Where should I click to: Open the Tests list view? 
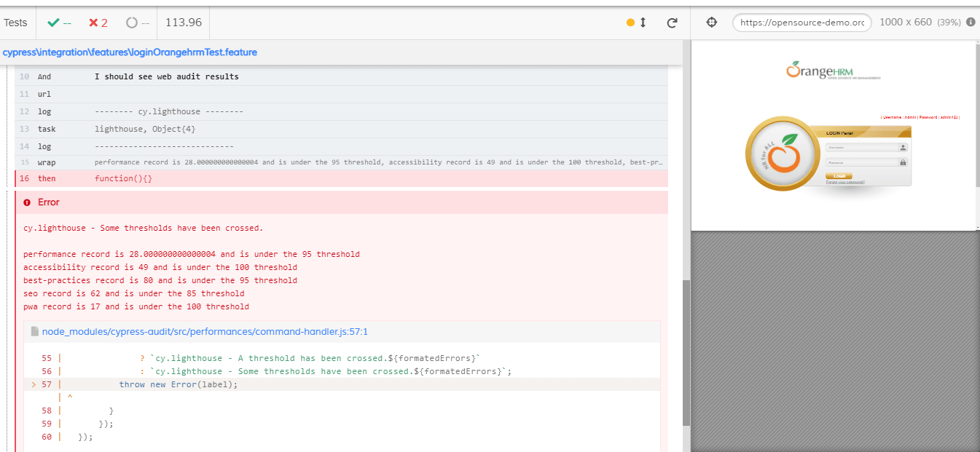pos(15,23)
